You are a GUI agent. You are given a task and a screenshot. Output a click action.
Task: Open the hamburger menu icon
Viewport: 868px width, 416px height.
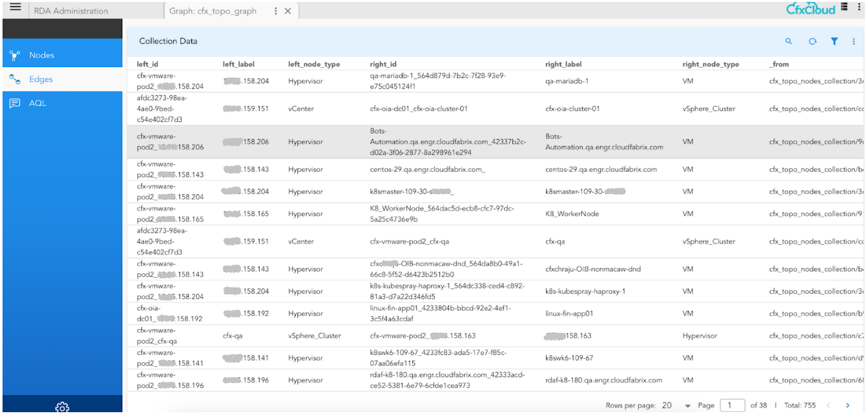pyautogui.click(x=15, y=8)
